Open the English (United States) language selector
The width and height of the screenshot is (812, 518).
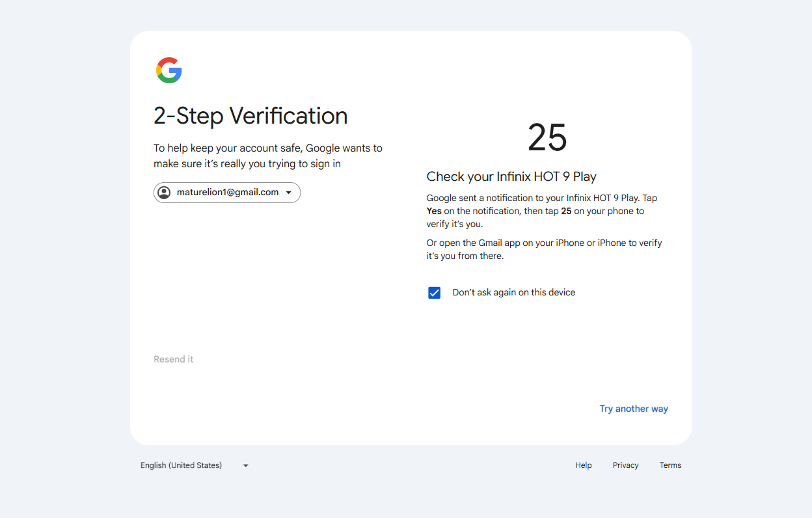[x=195, y=465]
